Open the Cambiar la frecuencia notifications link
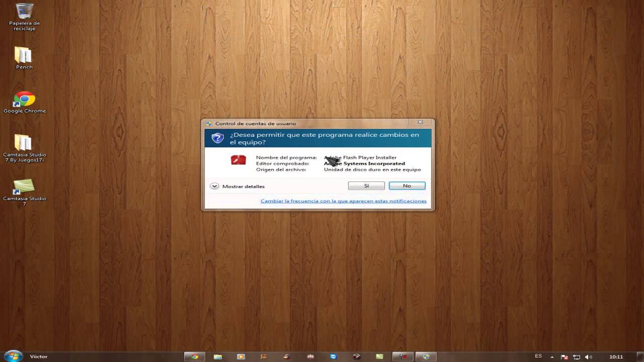 pyautogui.click(x=344, y=201)
